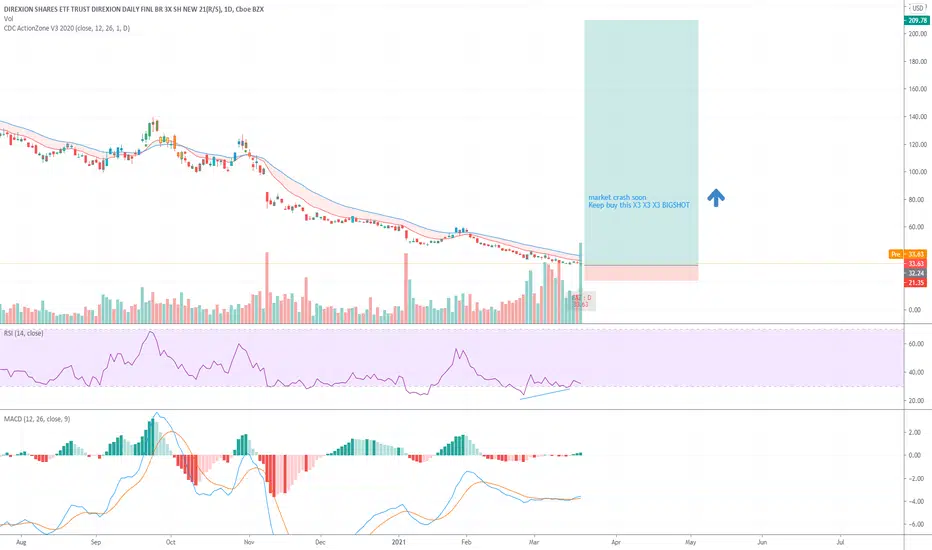Open the CDC ActionZone V3 2020 indicator legend
Viewport: 932px width, 550px height.
click(x=67, y=28)
